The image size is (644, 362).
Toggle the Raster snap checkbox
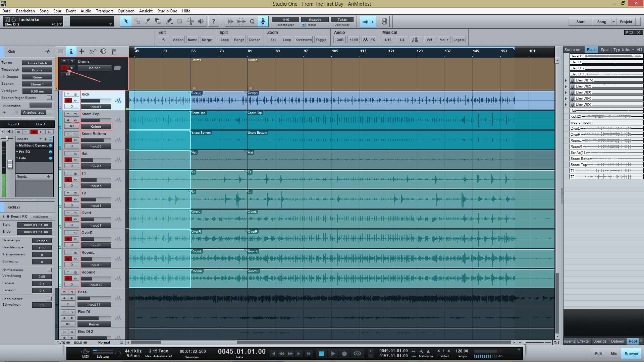(x=304, y=25)
